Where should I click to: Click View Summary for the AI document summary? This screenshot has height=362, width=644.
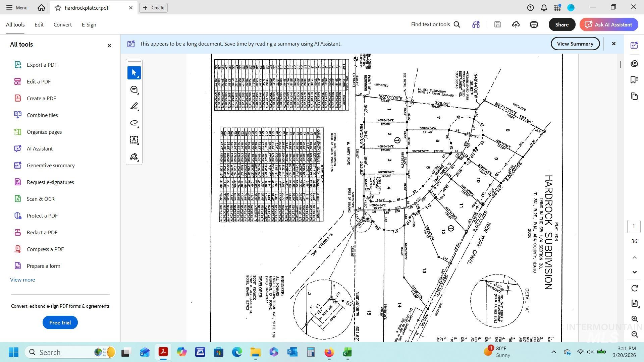point(575,44)
